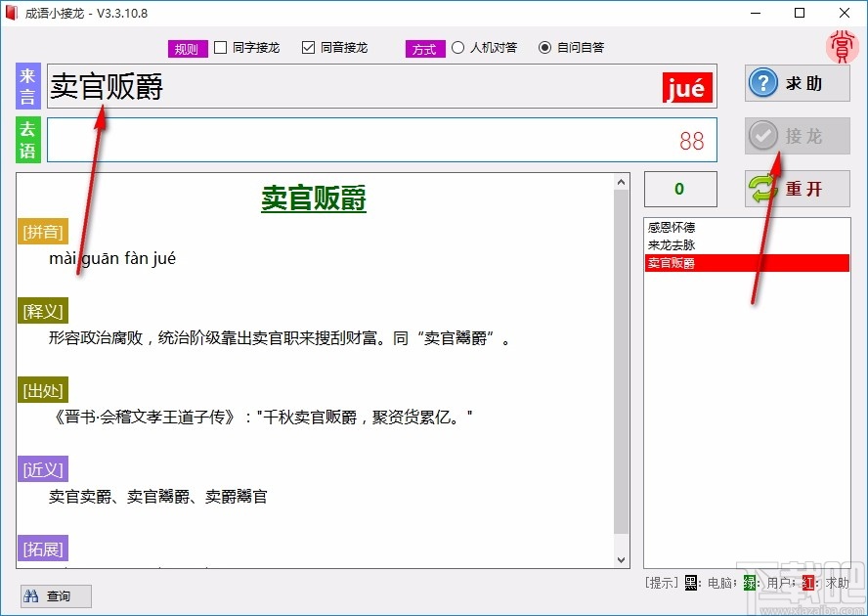Click the green 来言 label icon
868x616 pixels.
[x=27, y=87]
